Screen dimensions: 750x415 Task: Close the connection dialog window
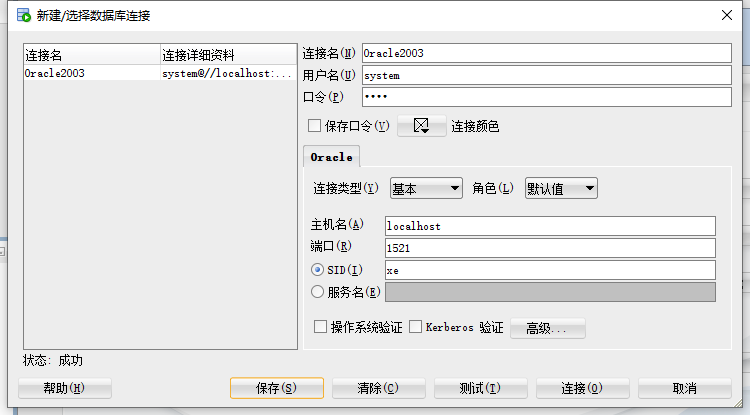pyautogui.click(x=727, y=15)
